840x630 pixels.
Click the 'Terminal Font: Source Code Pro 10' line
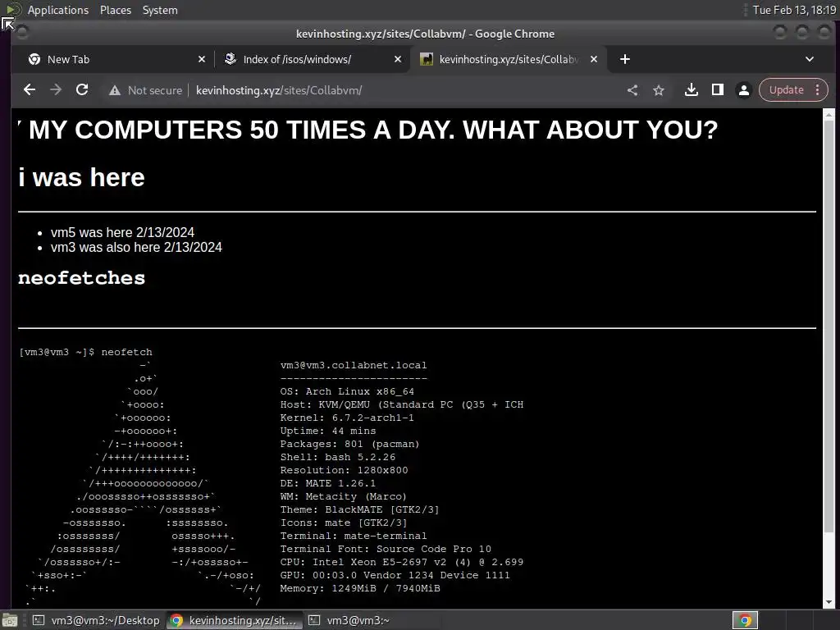(x=386, y=549)
